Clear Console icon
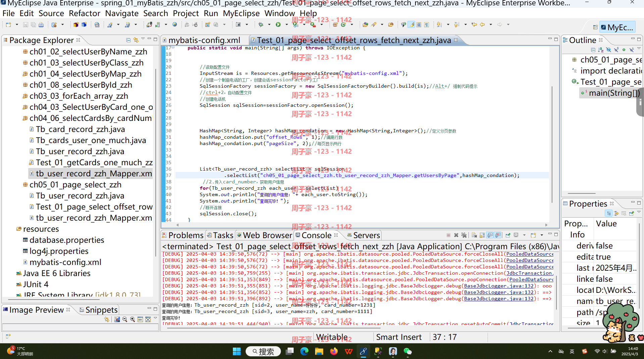The height and width of the screenshot is (359, 644). (x=474, y=235)
